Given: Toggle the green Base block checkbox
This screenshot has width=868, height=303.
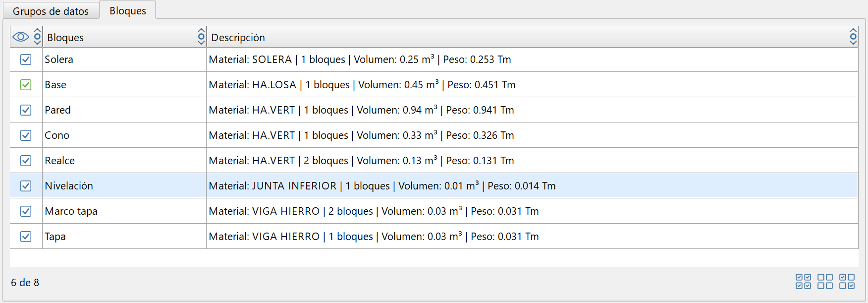Looking at the screenshot, I should 26,85.
